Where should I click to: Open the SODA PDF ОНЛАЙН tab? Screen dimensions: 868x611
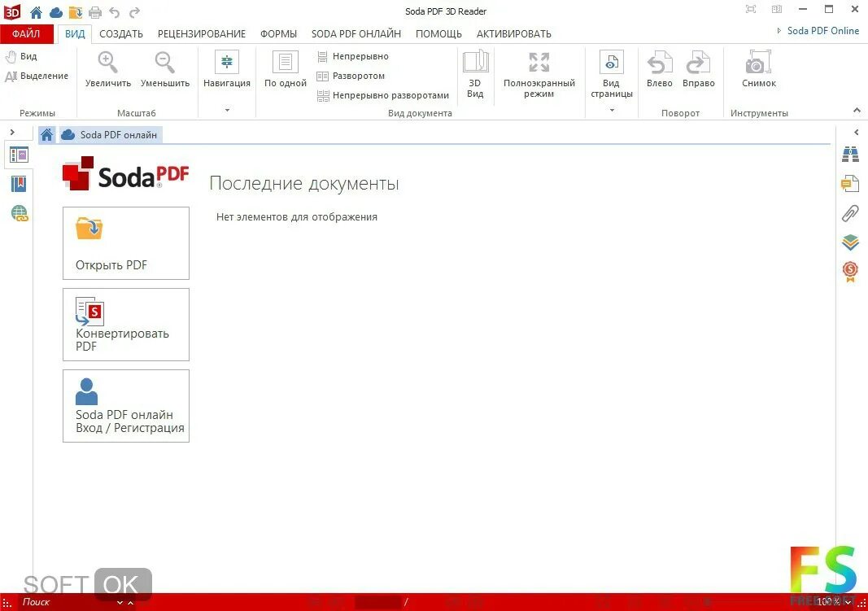click(x=356, y=33)
